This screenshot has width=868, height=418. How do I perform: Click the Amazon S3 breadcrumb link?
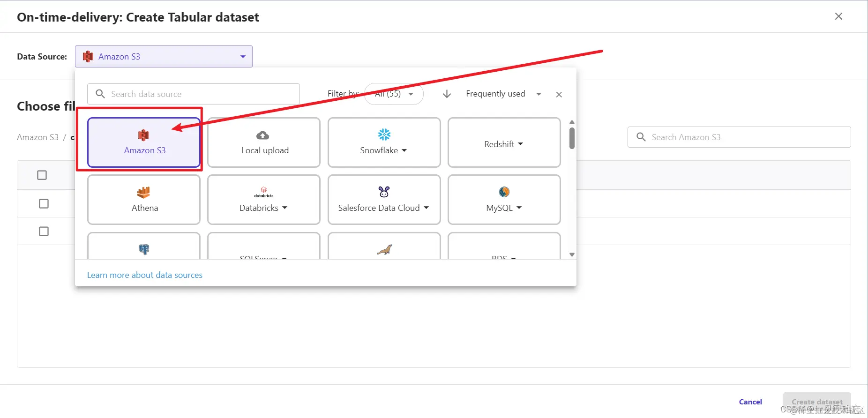coord(37,137)
